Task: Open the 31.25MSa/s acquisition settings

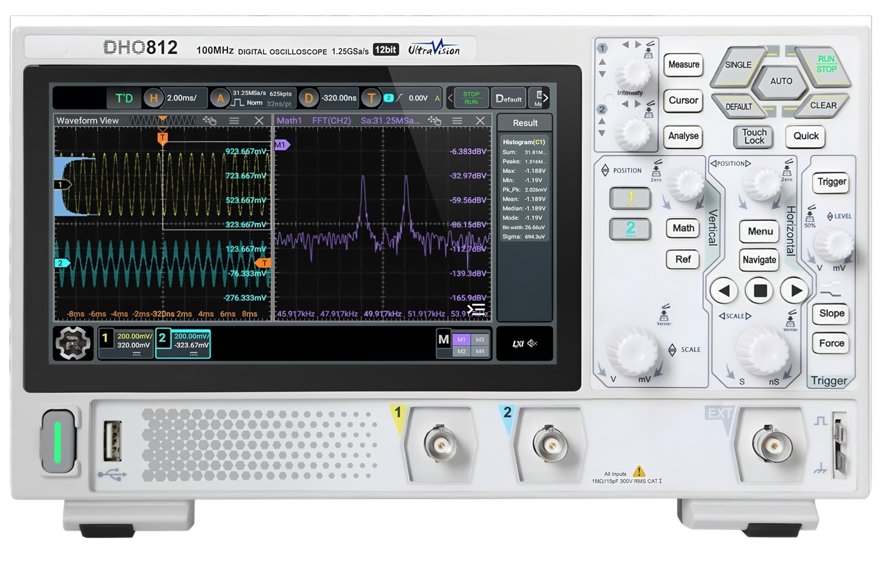Action: point(262,98)
